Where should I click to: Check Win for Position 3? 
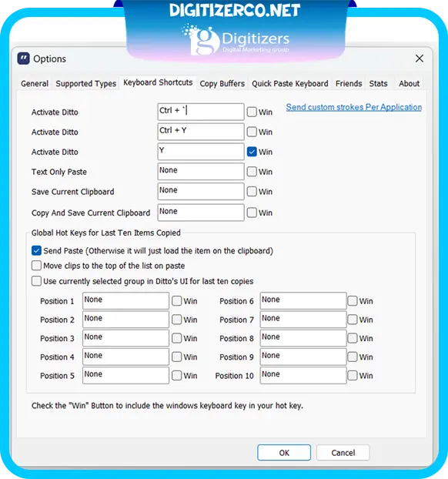click(x=176, y=338)
